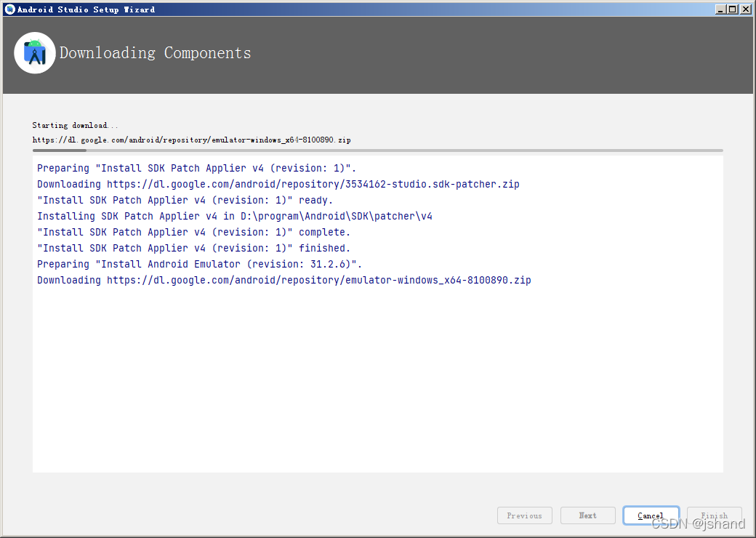Click the greyed-out Finish button
This screenshot has height=538, width=756.
pos(714,515)
